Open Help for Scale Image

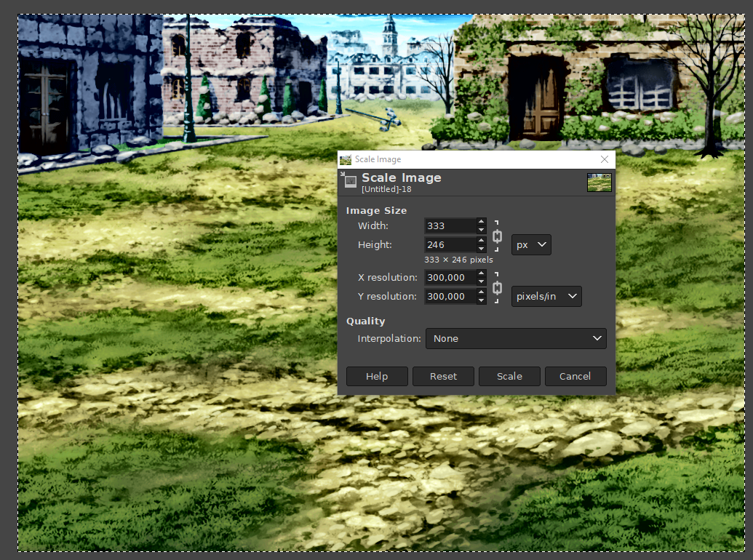(377, 376)
